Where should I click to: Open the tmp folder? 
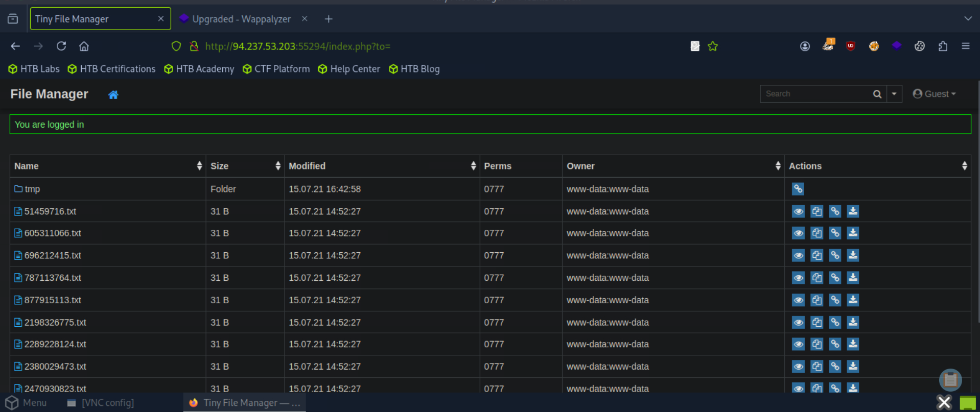point(32,189)
